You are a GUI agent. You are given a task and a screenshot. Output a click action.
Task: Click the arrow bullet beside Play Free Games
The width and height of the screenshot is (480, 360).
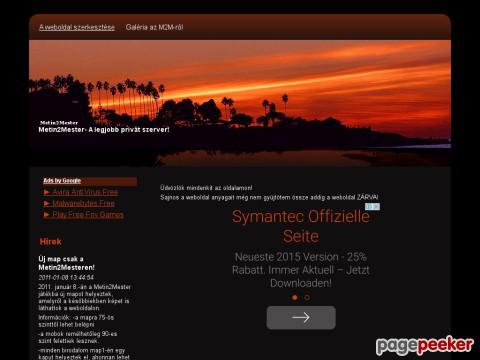point(47,215)
